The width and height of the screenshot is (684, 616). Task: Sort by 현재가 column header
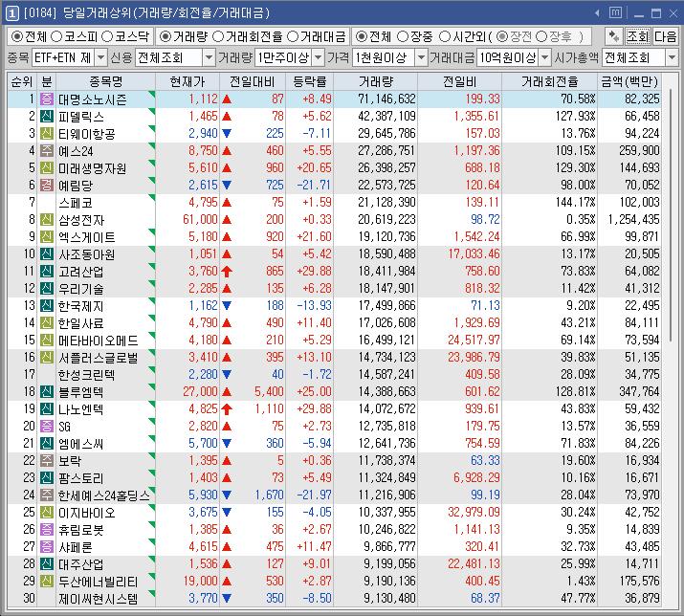[188, 81]
